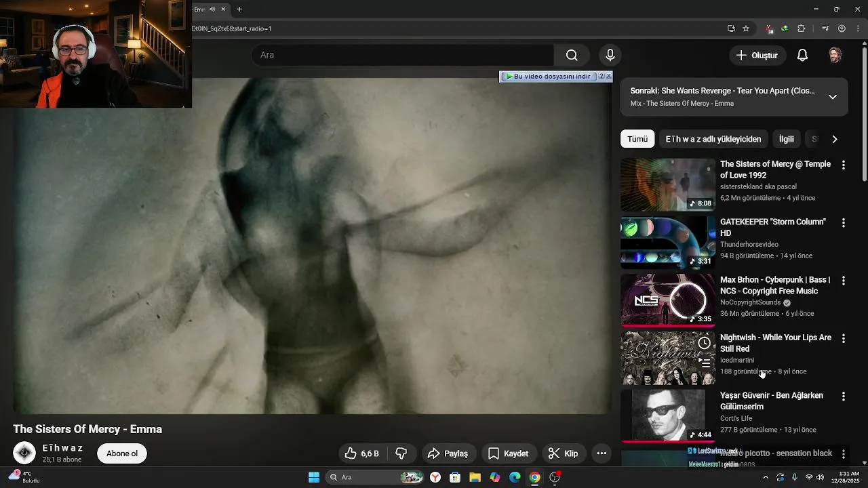This screenshot has width=868, height=488.
Task: Show hidden system tray icons chevron
Action: point(766,477)
